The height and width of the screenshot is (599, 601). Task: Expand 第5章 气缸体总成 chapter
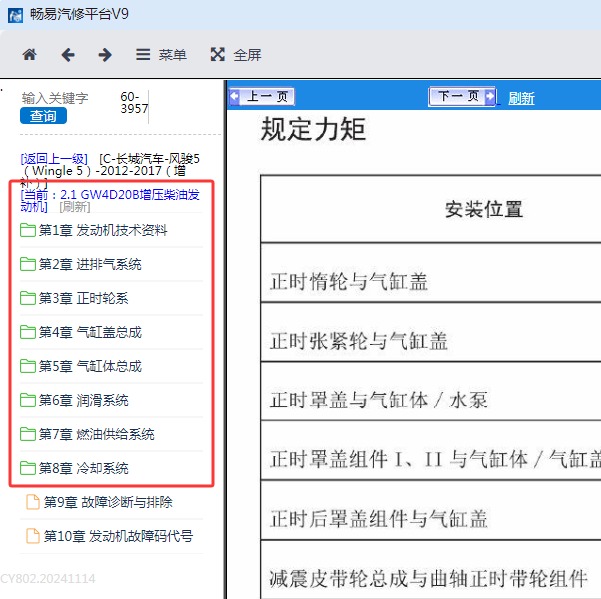tap(90, 366)
